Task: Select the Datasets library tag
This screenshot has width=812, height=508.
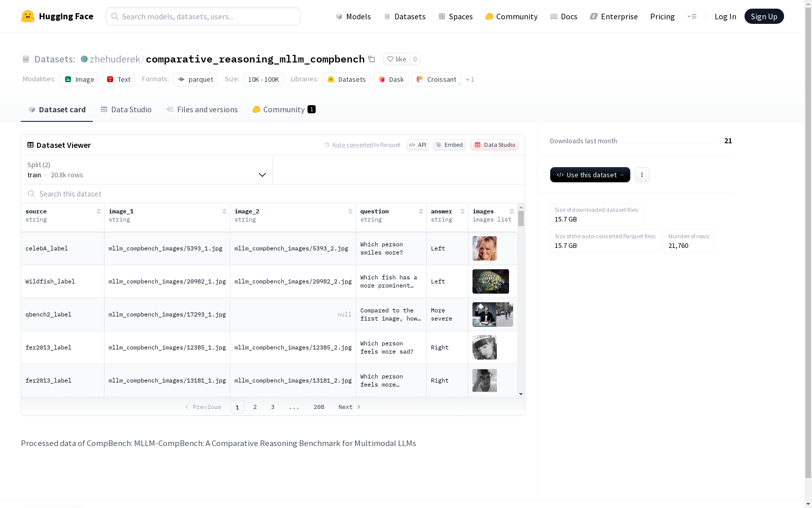Action: pyautogui.click(x=347, y=79)
